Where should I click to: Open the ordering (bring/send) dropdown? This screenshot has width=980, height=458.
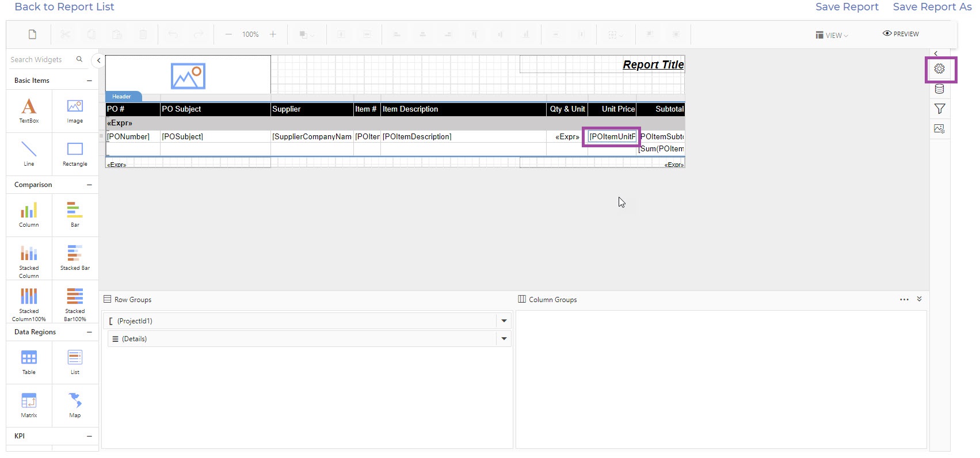tap(307, 35)
